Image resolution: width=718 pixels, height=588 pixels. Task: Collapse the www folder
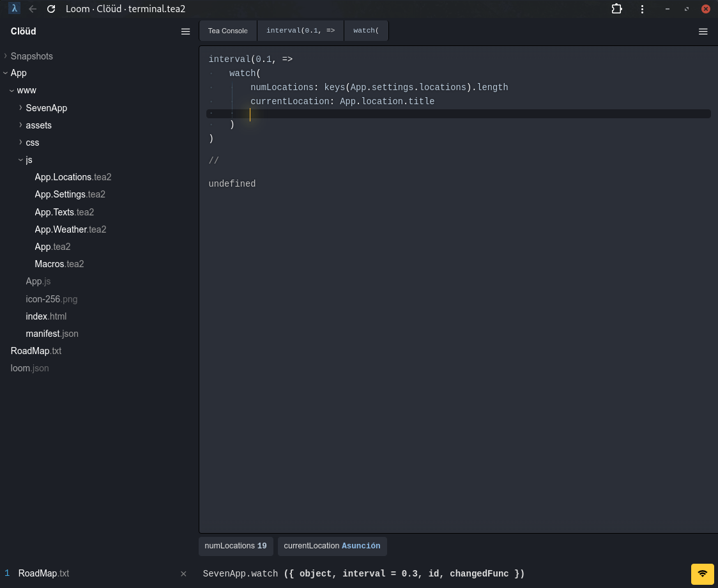pyautogui.click(x=12, y=91)
